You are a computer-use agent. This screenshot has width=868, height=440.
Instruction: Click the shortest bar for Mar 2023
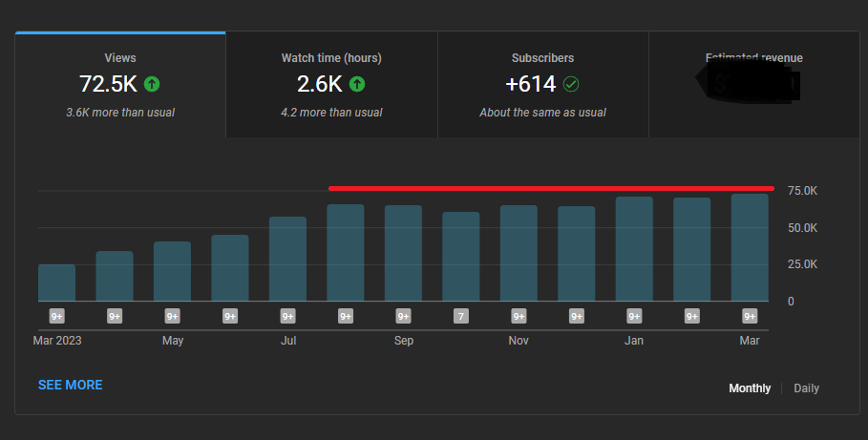point(56,283)
